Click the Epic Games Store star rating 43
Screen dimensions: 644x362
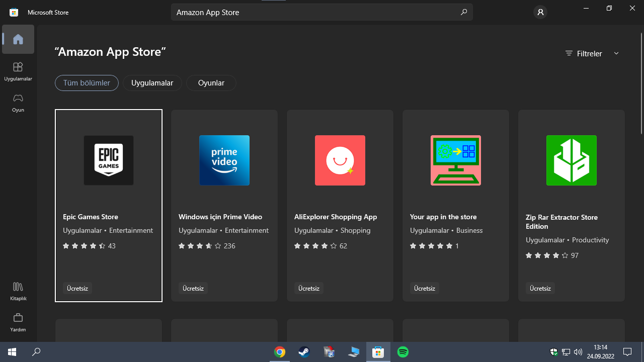click(89, 246)
